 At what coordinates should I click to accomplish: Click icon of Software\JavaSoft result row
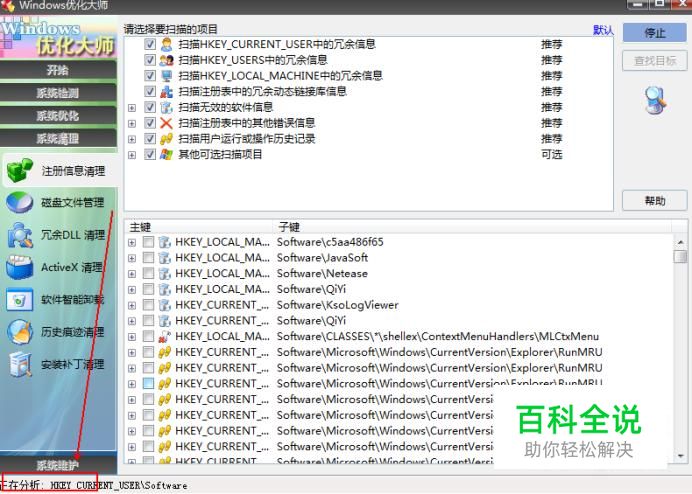click(x=165, y=258)
